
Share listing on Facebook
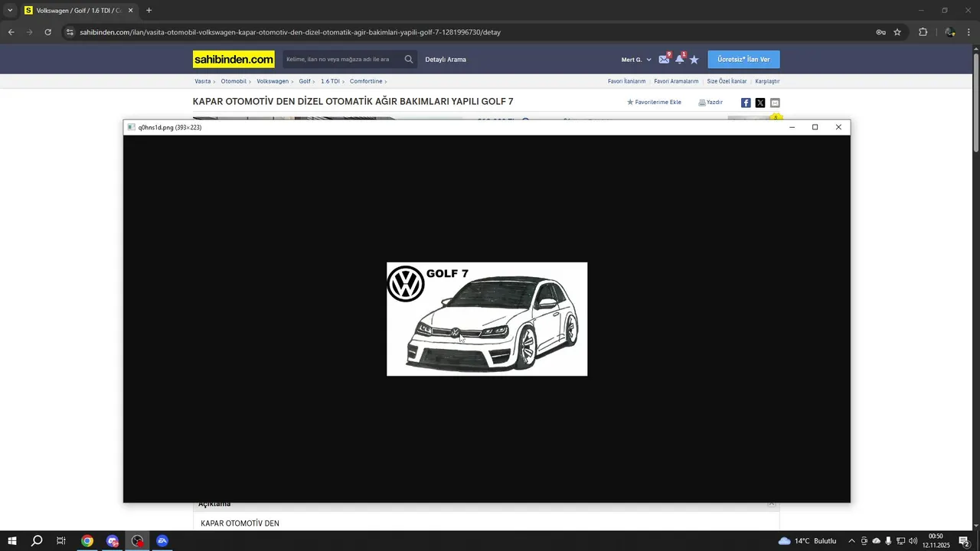click(x=746, y=103)
